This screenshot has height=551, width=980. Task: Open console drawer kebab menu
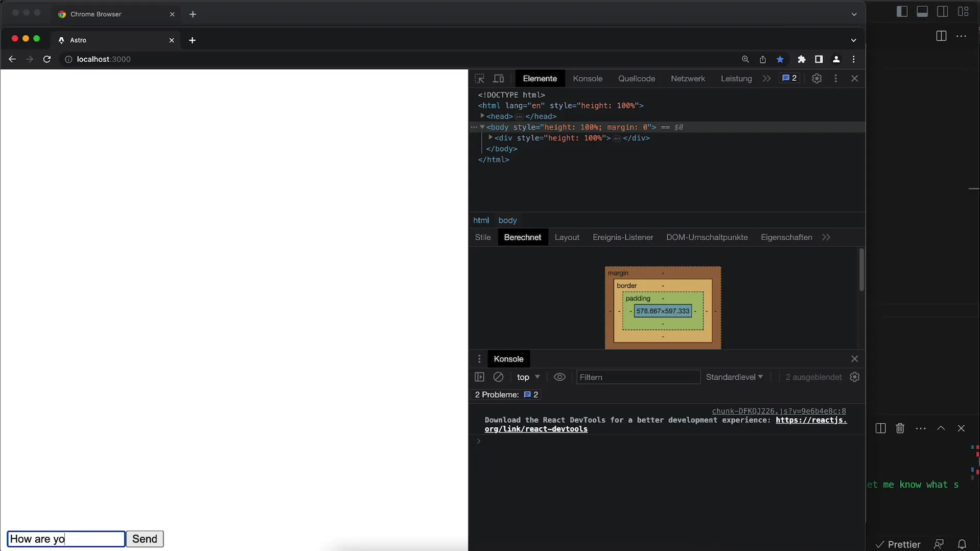point(479,359)
